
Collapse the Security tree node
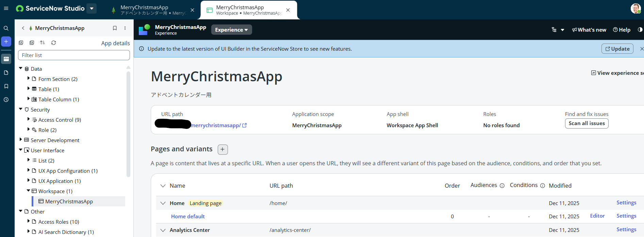tap(21, 109)
